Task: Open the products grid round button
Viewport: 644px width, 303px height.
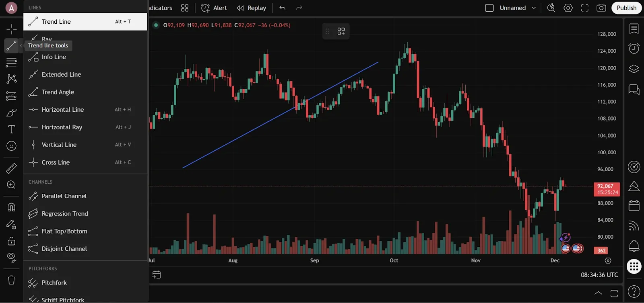Action: [634, 266]
